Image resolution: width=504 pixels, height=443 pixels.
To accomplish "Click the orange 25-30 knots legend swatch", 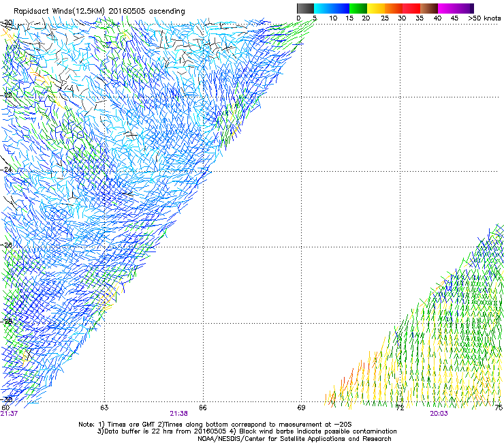I will tap(394, 8).
